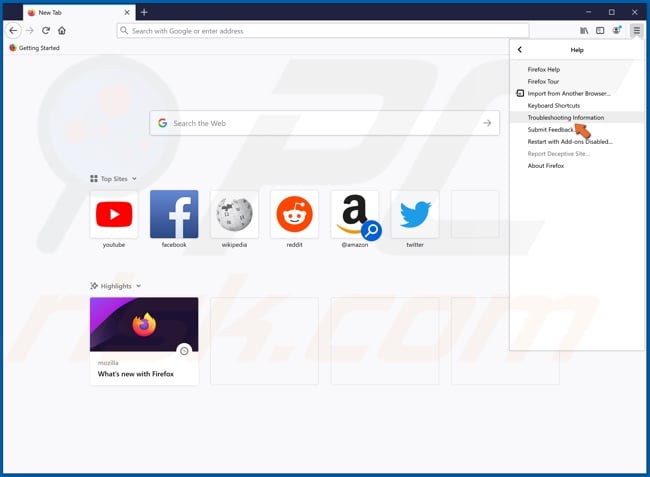Open Getting Started bookmark
650x477 pixels.
coord(34,48)
